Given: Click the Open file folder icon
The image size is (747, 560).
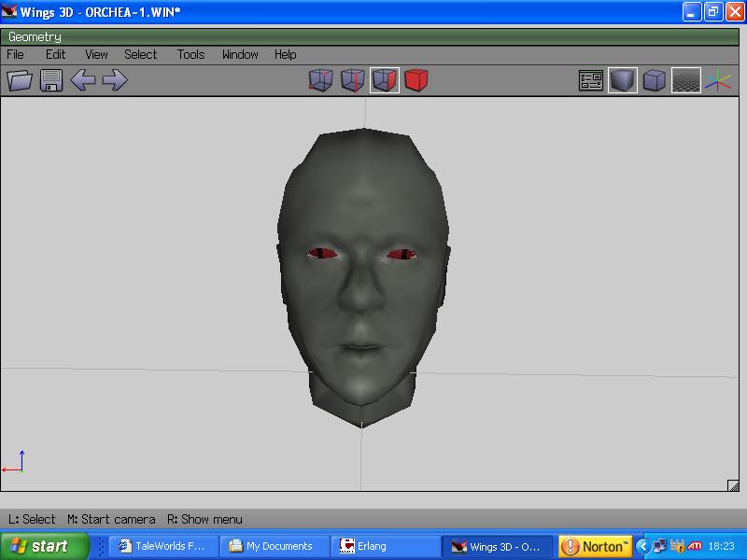Looking at the screenshot, I should click(20, 80).
